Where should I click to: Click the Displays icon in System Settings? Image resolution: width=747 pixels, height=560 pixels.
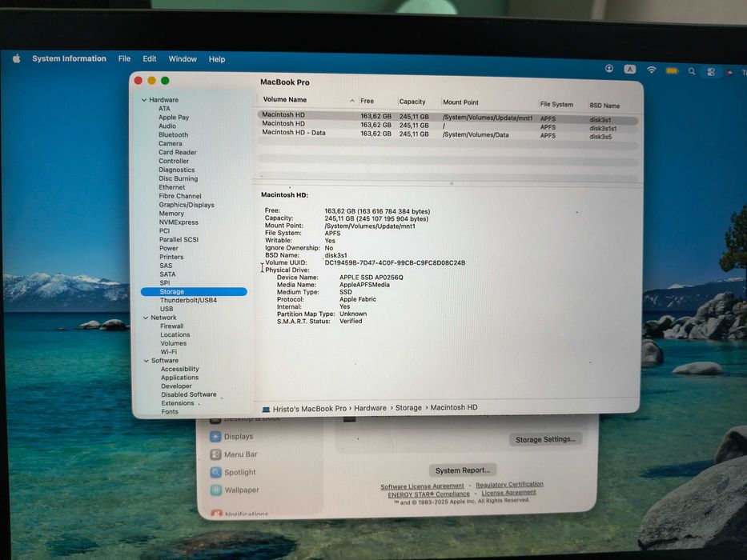pyautogui.click(x=215, y=436)
